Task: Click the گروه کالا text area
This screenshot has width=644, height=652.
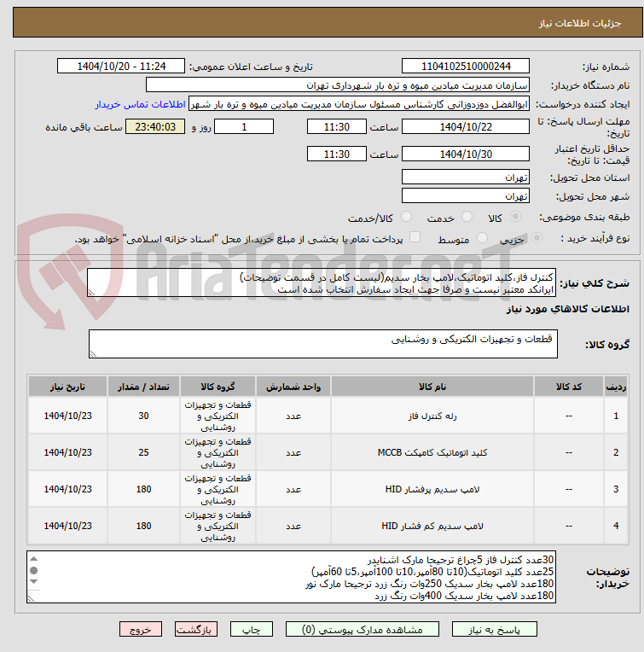Action: pyautogui.click(x=322, y=344)
